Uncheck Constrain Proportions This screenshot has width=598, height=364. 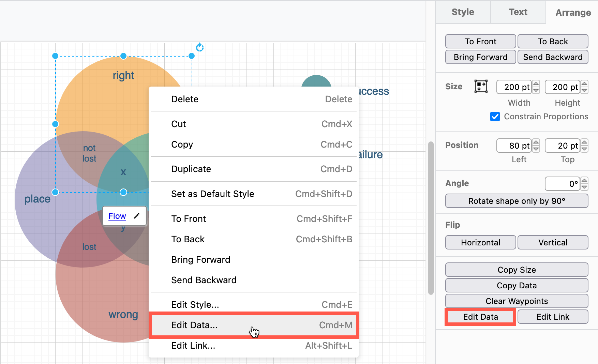pyautogui.click(x=495, y=117)
